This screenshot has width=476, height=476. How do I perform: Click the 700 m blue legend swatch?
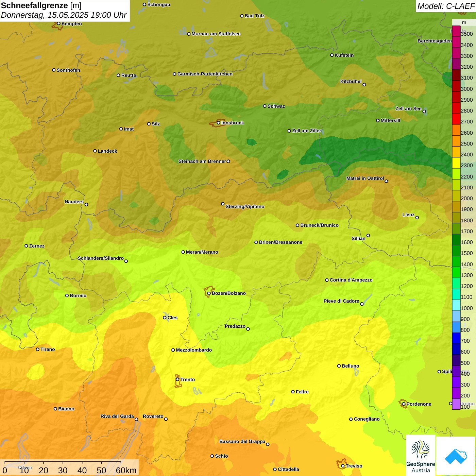point(456,338)
